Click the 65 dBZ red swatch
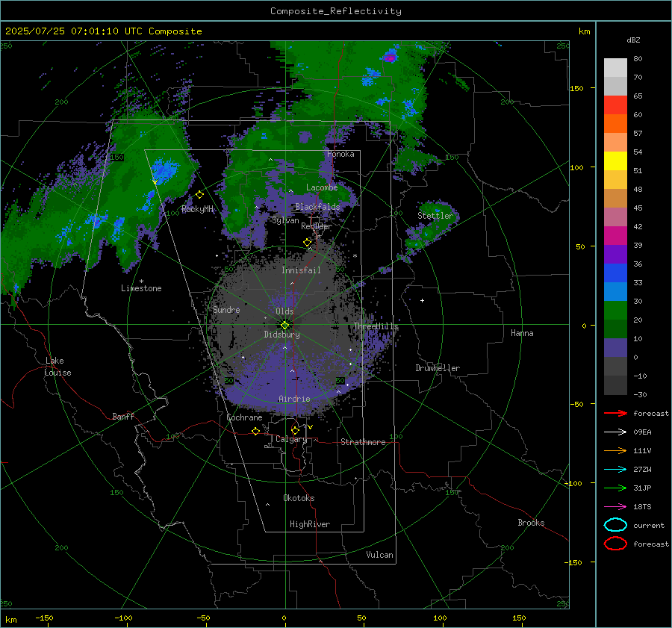This screenshot has width=672, height=628. tap(615, 105)
